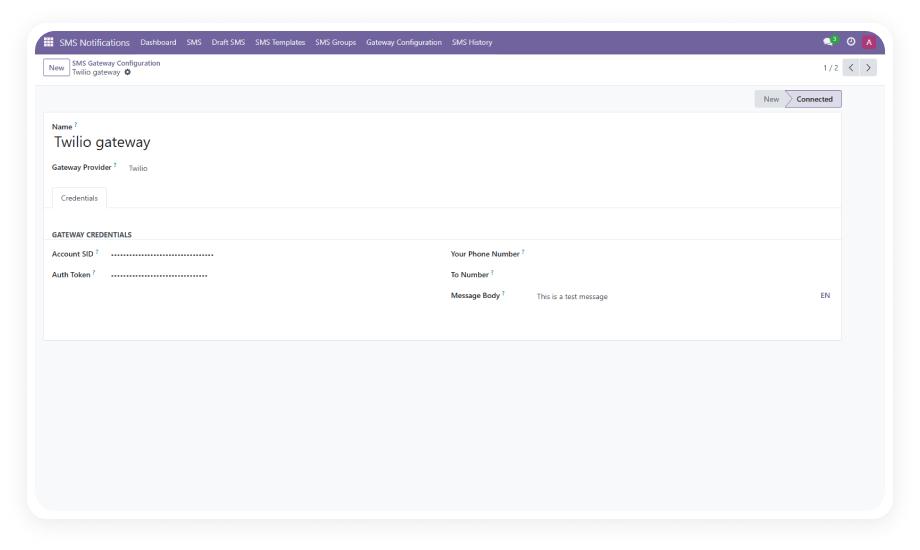Open the SMS Groups menu
The height and width of the screenshot is (550, 920).
pyautogui.click(x=336, y=42)
